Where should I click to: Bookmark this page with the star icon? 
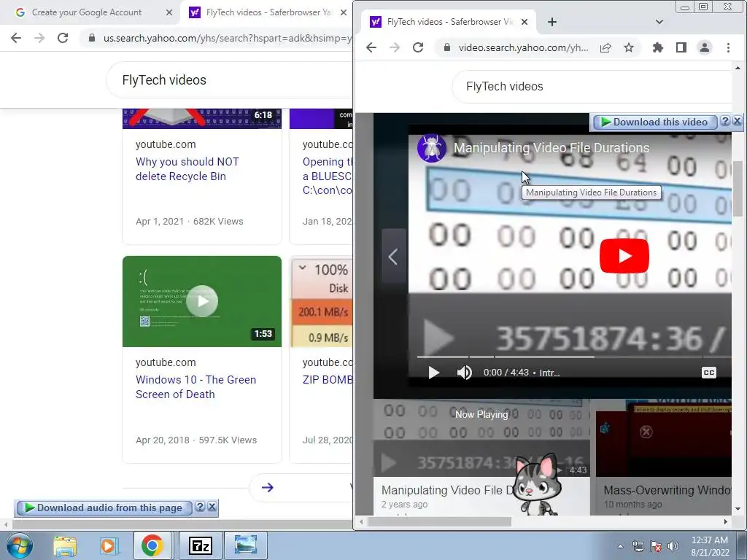click(x=629, y=47)
